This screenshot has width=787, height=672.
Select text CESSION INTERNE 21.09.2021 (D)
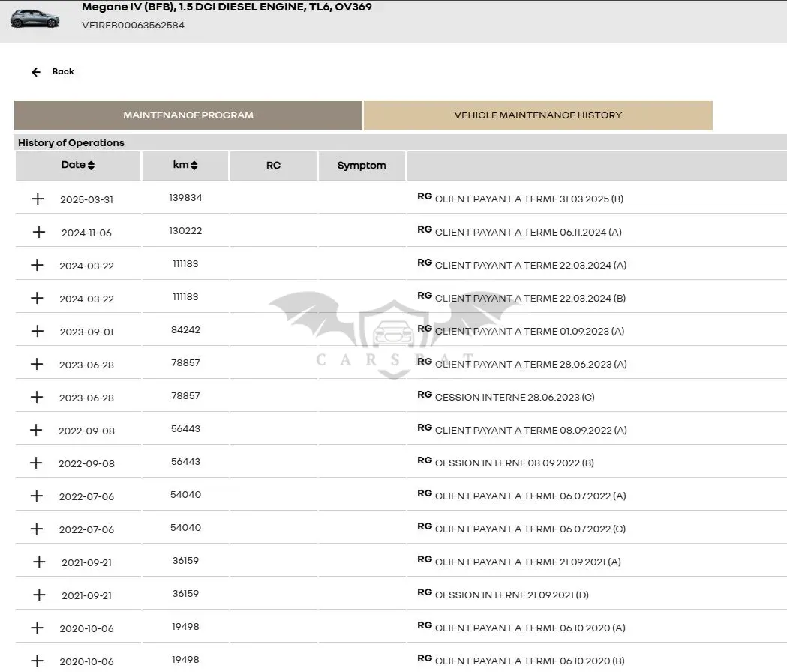512,595
